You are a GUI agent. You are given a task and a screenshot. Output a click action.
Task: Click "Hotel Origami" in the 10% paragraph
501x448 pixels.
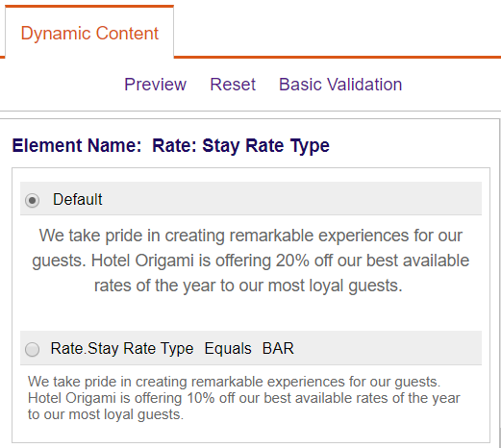click(x=72, y=398)
